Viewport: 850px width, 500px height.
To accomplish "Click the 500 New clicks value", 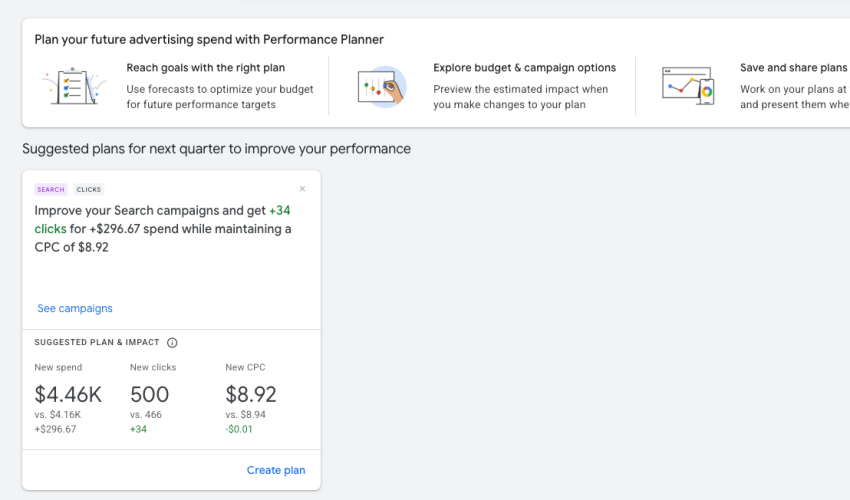I will click(149, 394).
